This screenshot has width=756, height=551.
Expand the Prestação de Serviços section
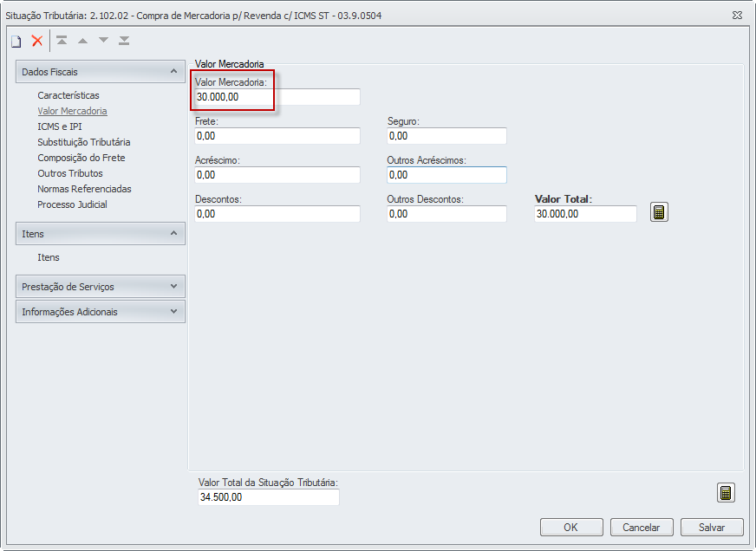point(173,286)
